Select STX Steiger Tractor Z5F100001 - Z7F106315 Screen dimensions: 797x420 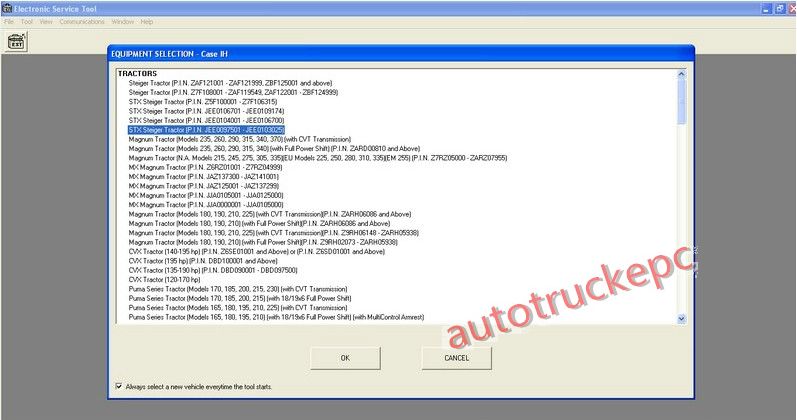pos(203,102)
